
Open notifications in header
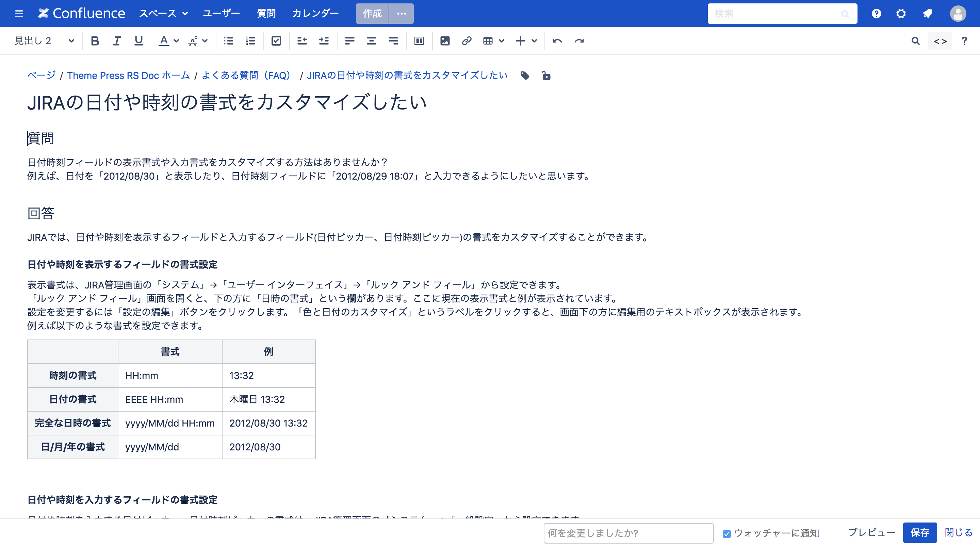point(928,14)
